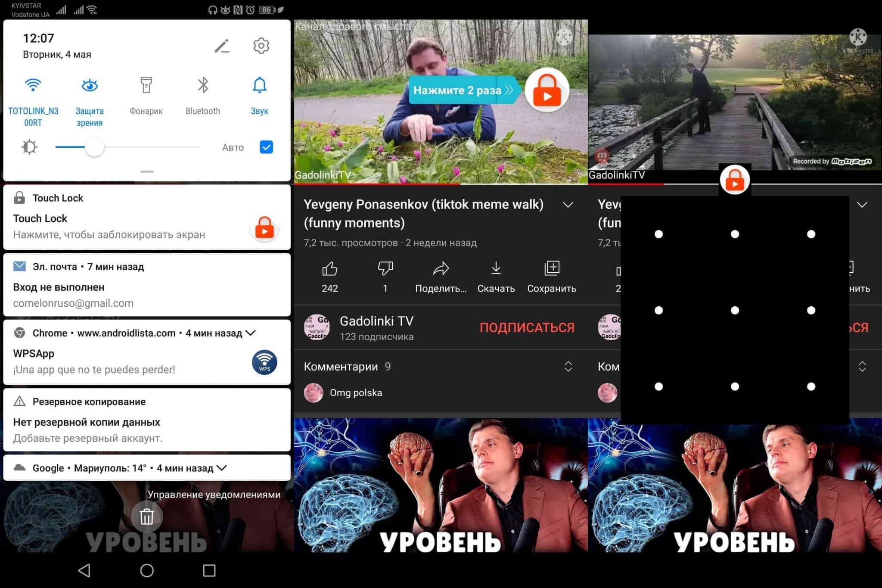The width and height of the screenshot is (882, 588).
Task: Click the Gadolinki TV channel thumbnail
Action: 314,327
